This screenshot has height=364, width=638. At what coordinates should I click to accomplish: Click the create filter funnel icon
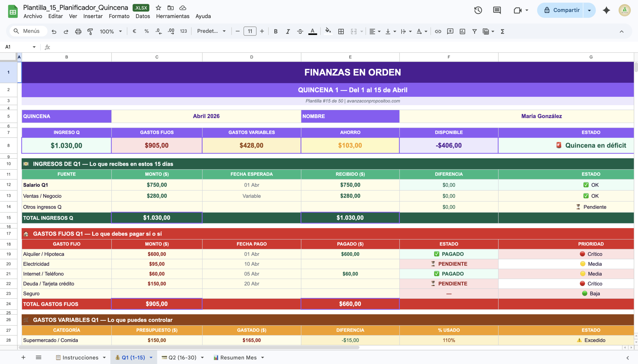(x=474, y=32)
